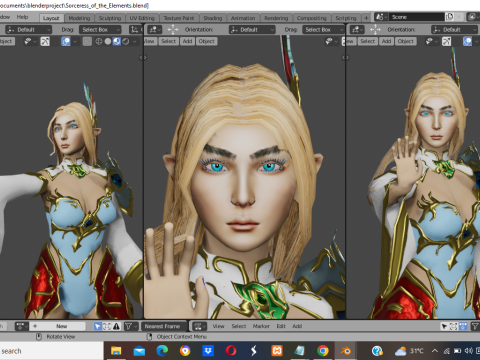
Task: Switch to the Shading workspace tab
Action: point(213,18)
